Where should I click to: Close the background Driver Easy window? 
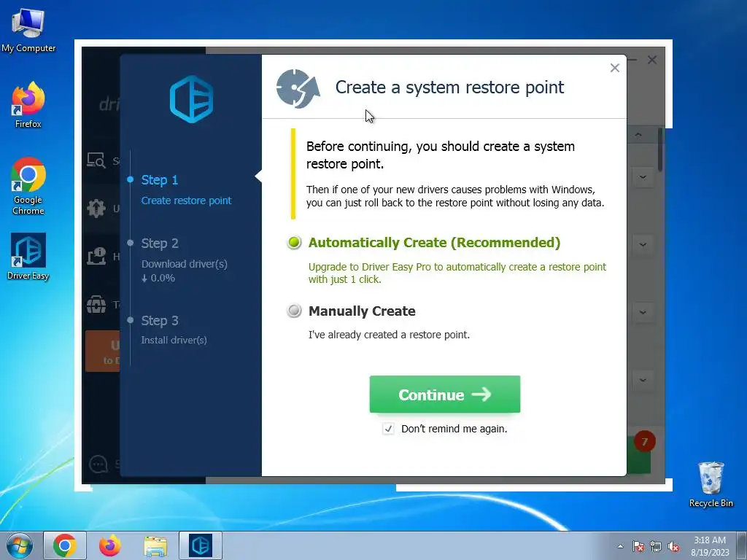(651, 60)
